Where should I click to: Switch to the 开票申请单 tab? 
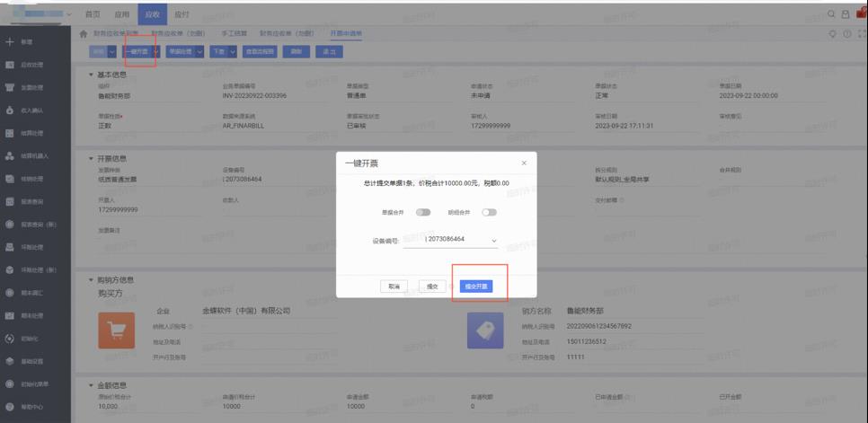click(x=345, y=34)
